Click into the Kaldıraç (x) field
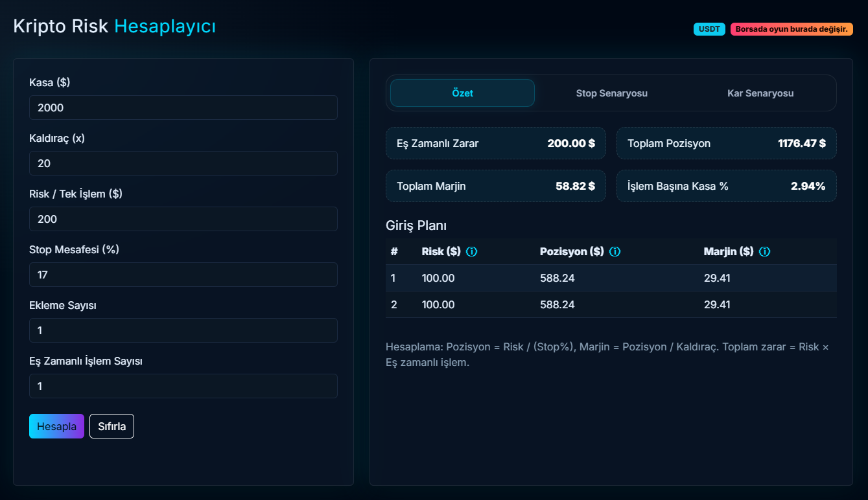The width and height of the screenshot is (868, 500). [183, 163]
